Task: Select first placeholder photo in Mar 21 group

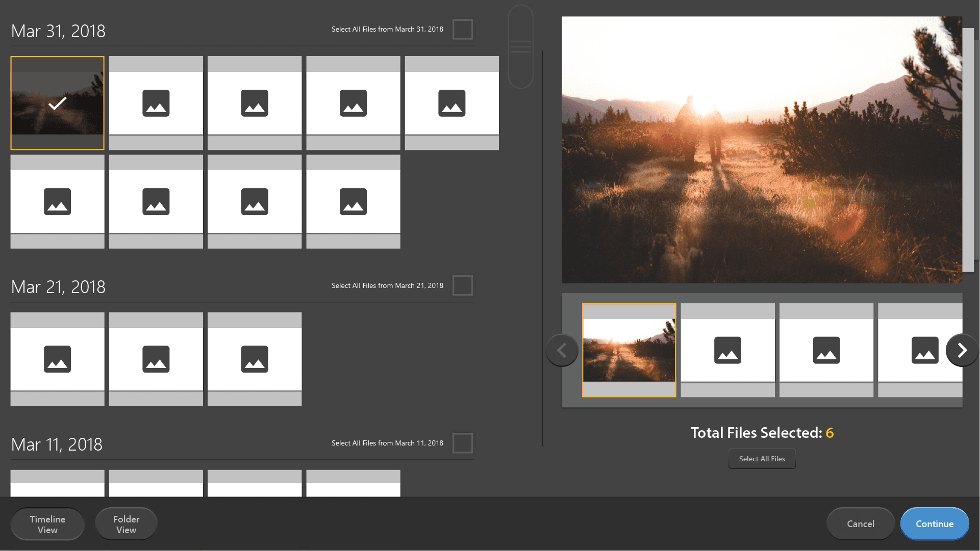Action: click(x=57, y=359)
